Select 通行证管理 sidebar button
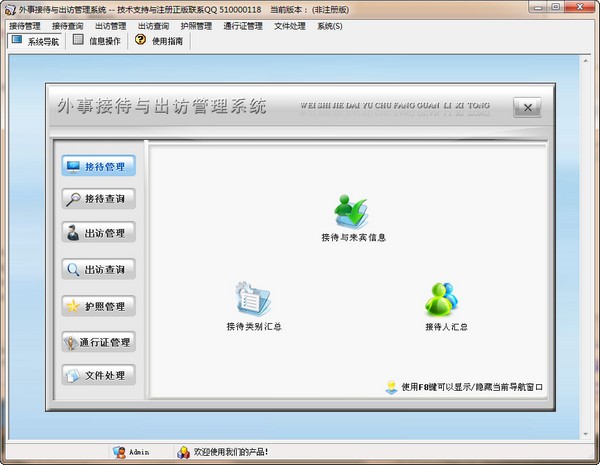The height and width of the screenshot is (465, 600). [x=99, y=342]
